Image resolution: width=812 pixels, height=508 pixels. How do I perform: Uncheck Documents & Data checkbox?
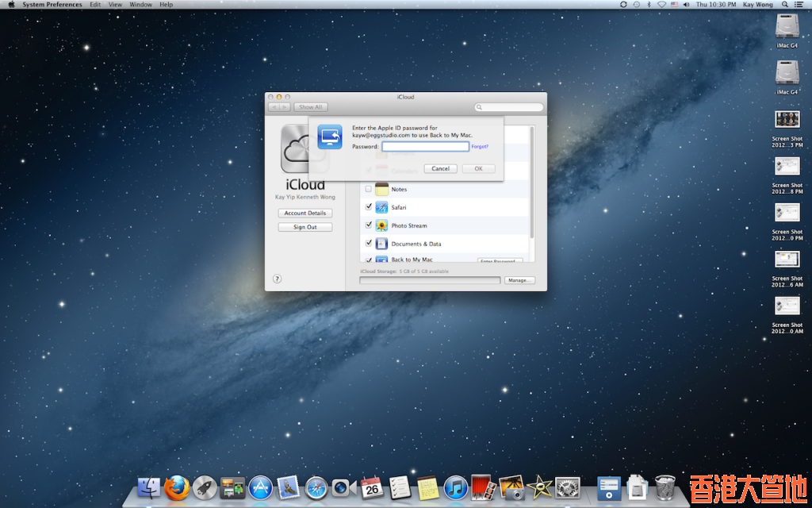pyautogui.click(x=368, y=243)
